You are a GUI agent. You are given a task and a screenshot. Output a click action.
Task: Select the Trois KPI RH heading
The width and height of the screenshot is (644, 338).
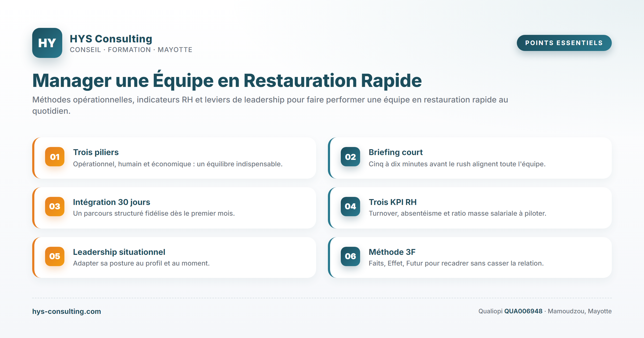coord(393,202)
